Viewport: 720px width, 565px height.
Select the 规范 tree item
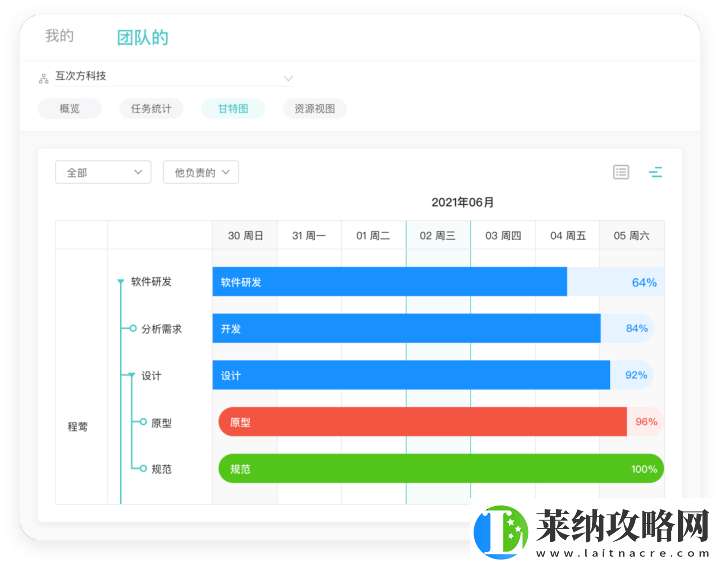click(161, 469)
